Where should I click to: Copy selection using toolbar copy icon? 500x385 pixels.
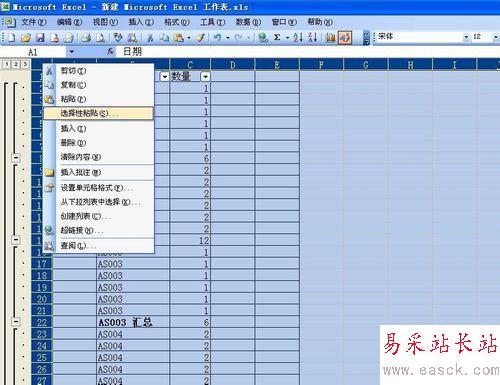pyautogui.click(x=164, y=38)
